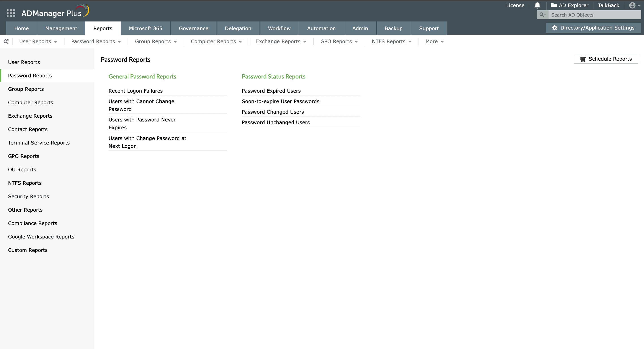
Task: Select Security Reports in the sidebar
Action: (28, 196)
